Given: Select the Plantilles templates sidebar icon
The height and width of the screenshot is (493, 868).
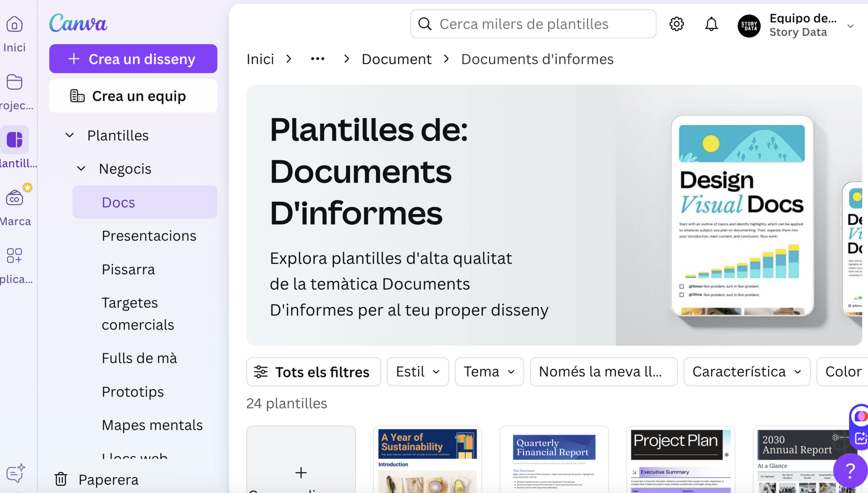Looking at the screenshot, I should point(15,140).
